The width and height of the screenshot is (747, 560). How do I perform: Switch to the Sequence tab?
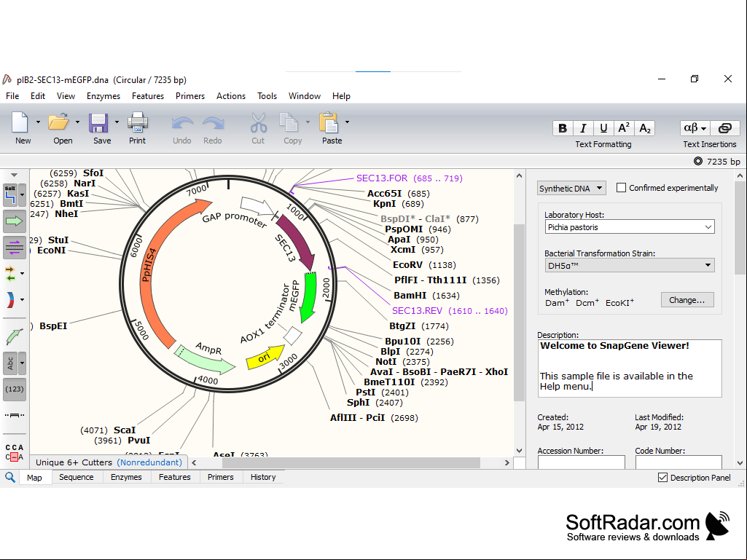(77, 477)
